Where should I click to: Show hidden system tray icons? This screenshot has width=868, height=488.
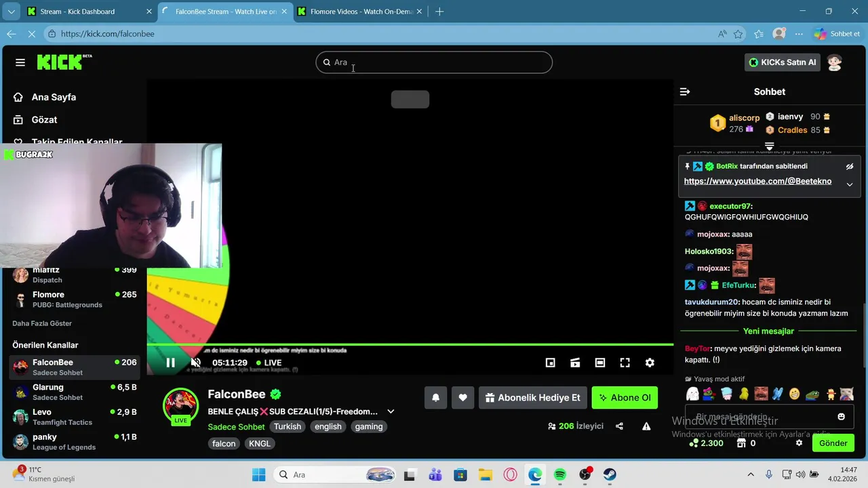coord(751,474)
